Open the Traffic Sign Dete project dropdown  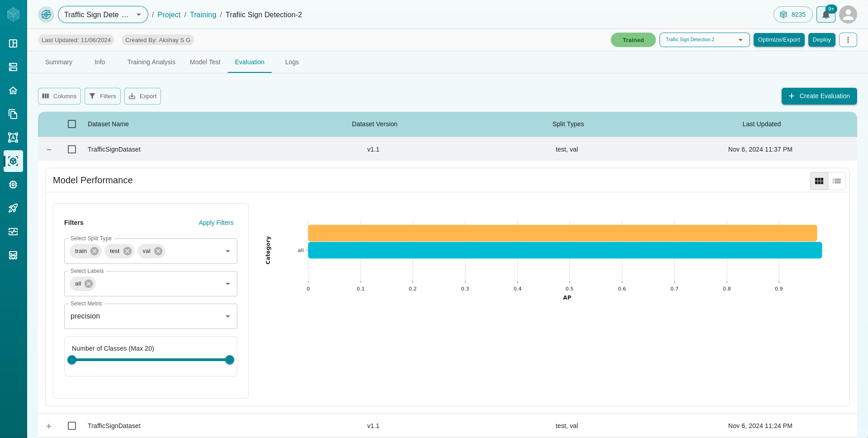tap(103, 14)
